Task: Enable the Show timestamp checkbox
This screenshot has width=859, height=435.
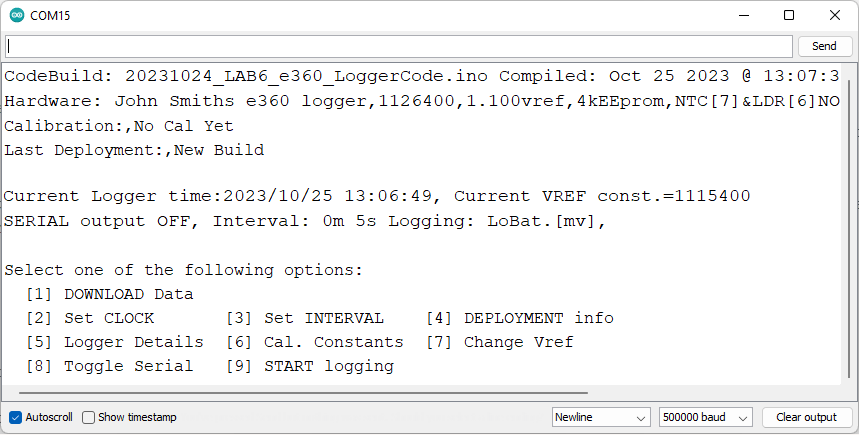Action: [89, 417]
